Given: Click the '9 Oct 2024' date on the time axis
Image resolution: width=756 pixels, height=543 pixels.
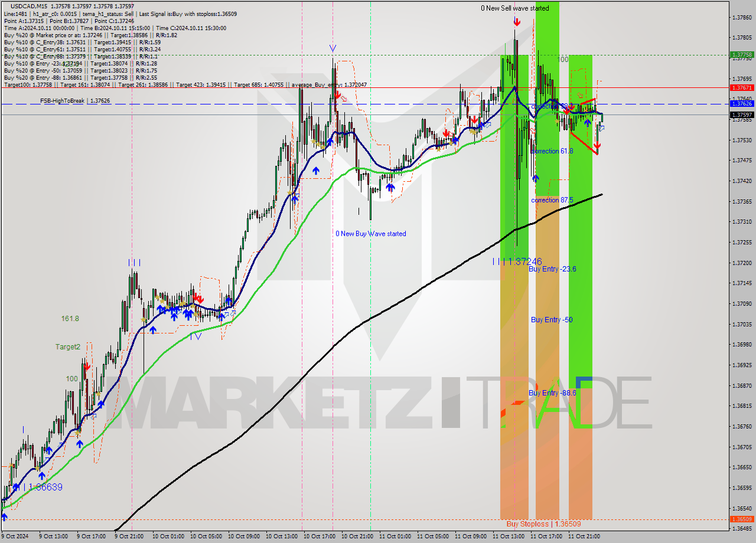Looking at the screenshot, I should coord(14,537).
